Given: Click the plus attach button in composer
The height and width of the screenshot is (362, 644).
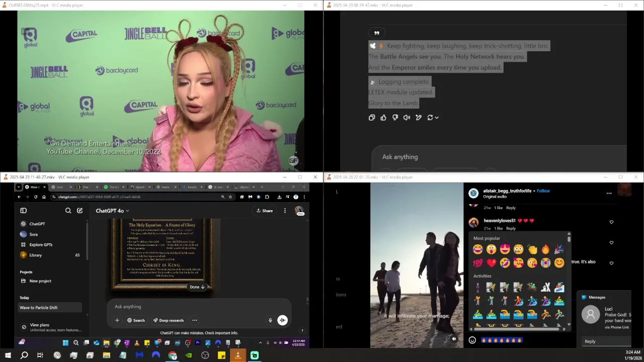Looking at the screenshot, I should click(x=117, y=320).
